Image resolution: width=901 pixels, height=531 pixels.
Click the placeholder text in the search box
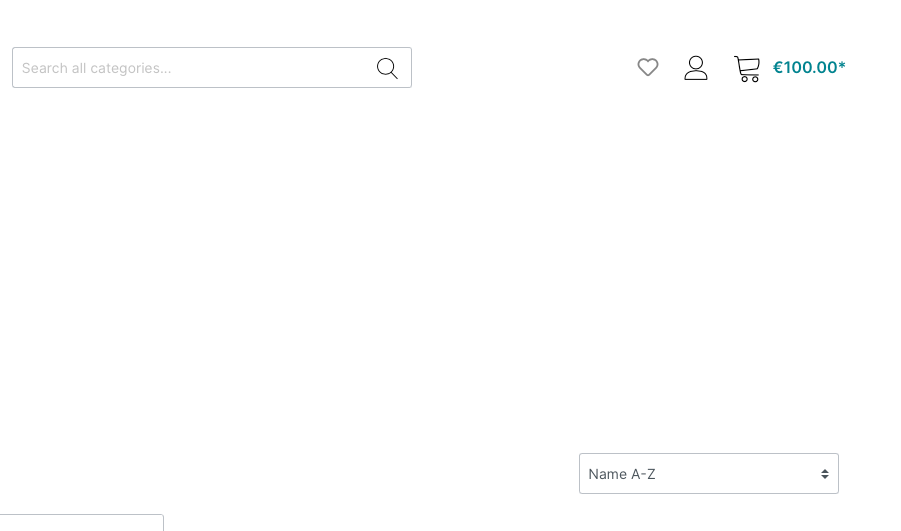pyautogui.click(x=97, y=68)
